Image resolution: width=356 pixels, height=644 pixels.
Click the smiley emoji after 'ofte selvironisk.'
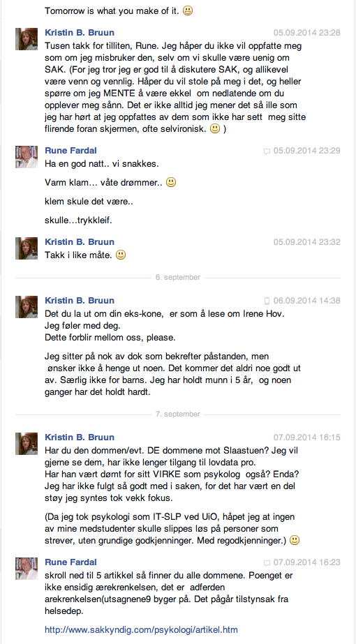[x=214, y=129]
